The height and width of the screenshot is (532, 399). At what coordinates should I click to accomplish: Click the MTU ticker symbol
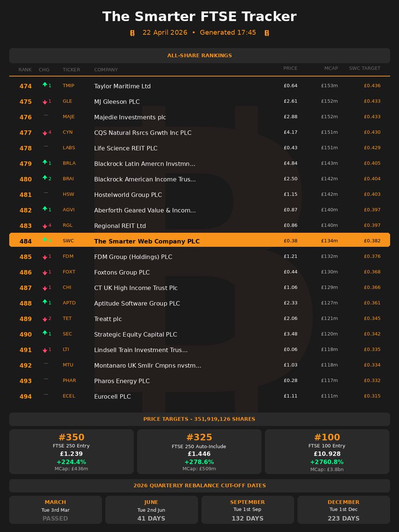coord(68,365)
